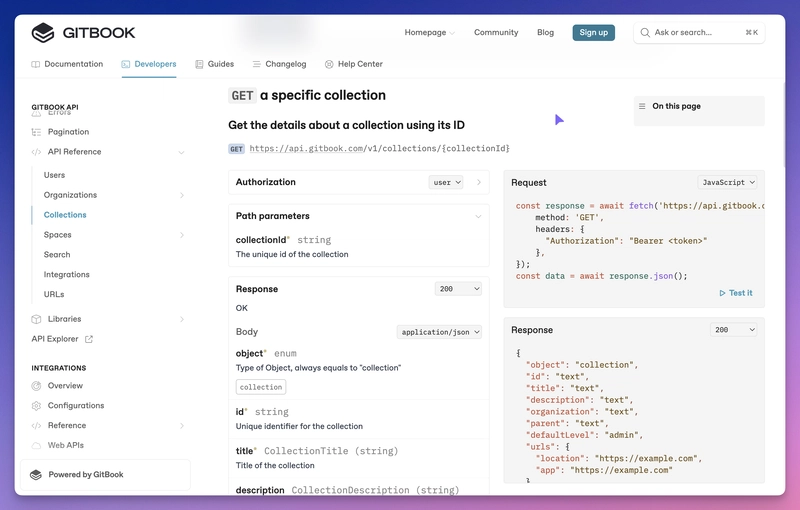The height and width of the screenshot is (510, 800).
Task: Expand the integrations Reference chevron
Action: (x=182, y=426)
